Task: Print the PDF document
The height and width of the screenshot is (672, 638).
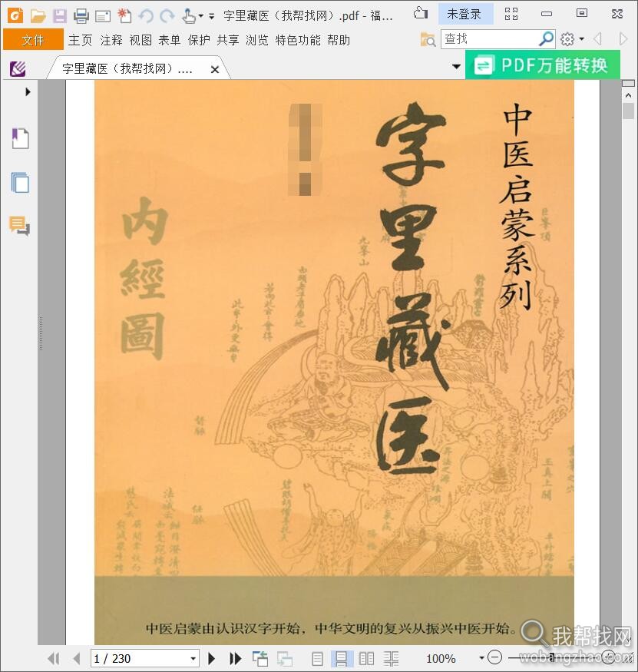Action: [x=81, y=16]
